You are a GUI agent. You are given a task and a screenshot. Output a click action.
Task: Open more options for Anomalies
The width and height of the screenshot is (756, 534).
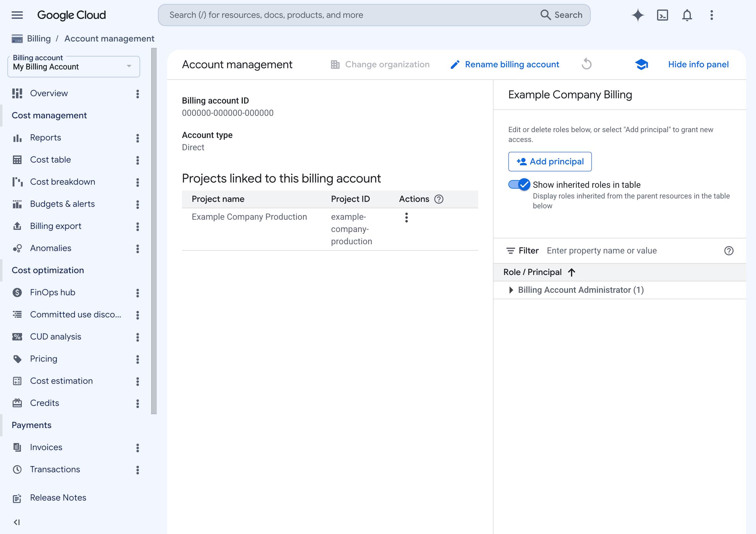[138, 249]
